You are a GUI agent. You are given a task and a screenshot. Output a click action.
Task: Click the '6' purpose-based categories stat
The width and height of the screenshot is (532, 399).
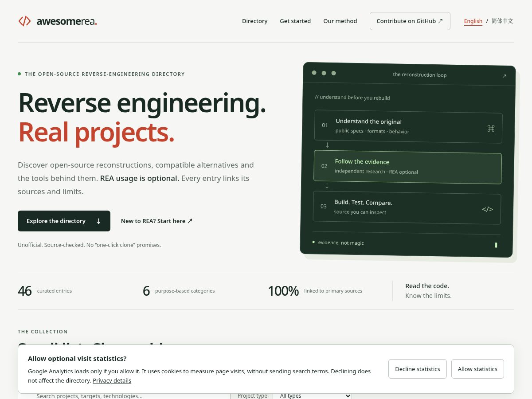[146, 291]
